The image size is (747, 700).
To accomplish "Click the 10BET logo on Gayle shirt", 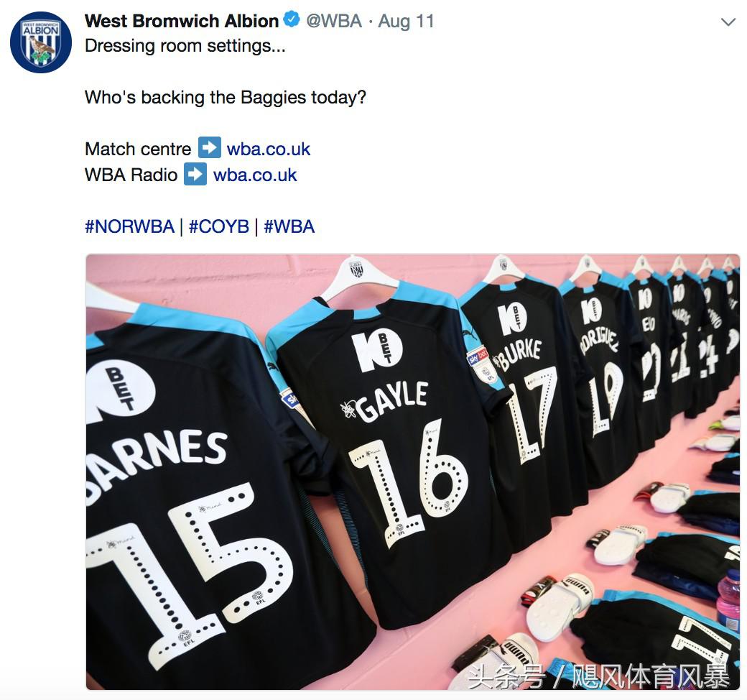I will pyautogui.click(x=377, y=352).
